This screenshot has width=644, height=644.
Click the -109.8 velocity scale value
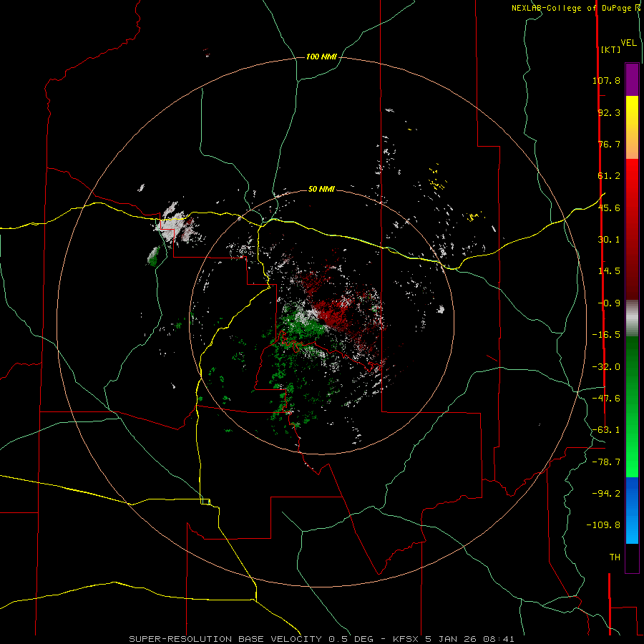coord(603,525)
